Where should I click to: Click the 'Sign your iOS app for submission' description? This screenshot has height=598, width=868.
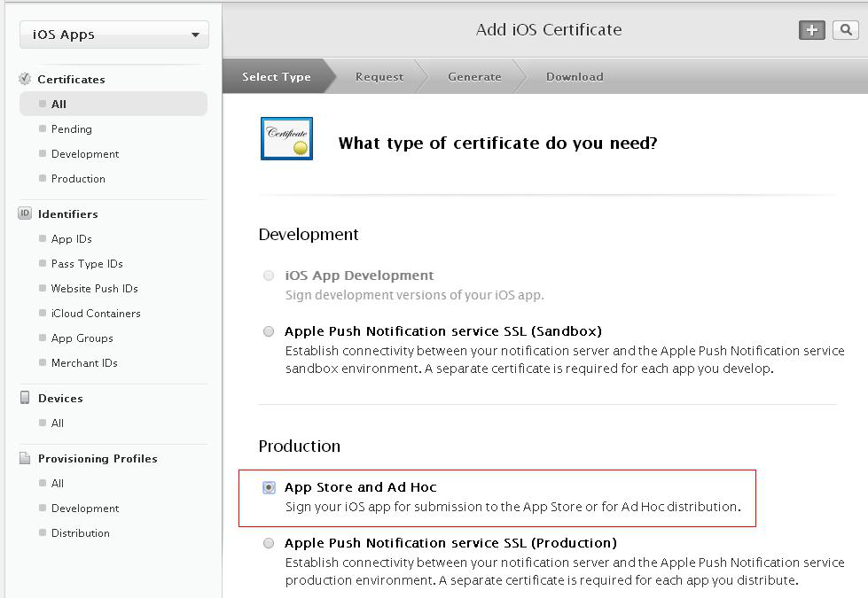(513, 507)
